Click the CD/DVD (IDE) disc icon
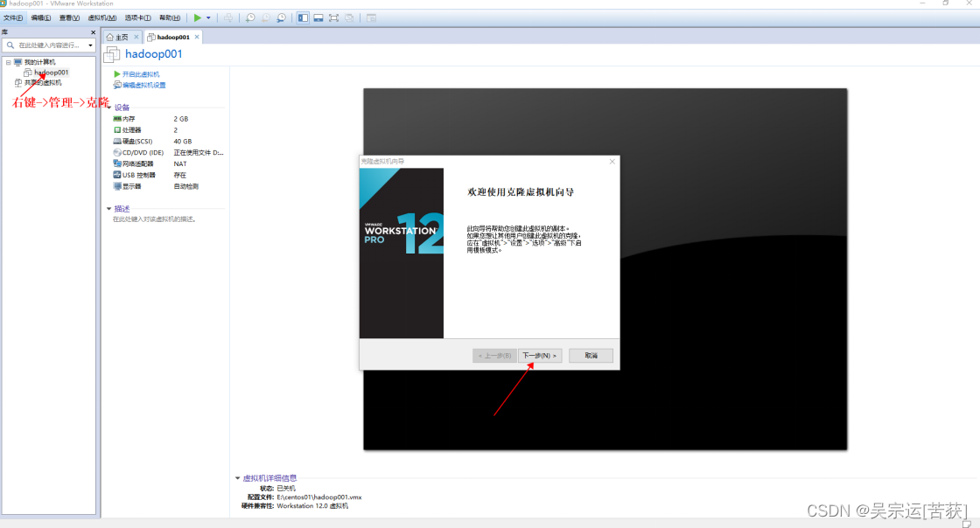980x528 pixels. 117,152
